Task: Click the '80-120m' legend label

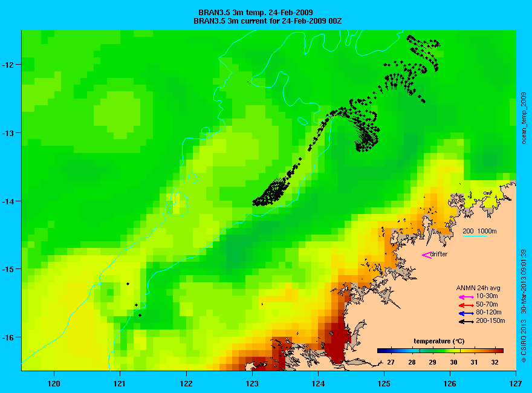Action: [488, 313]
